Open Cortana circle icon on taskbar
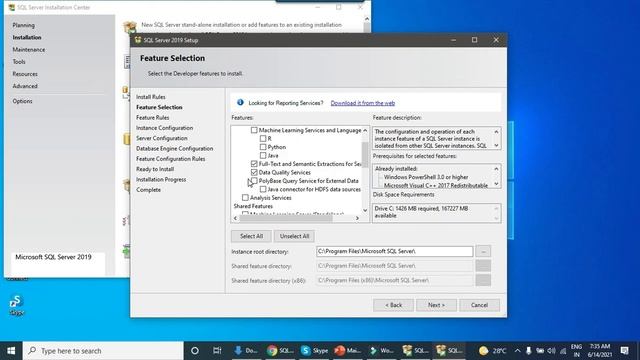The height and width of the screenshot is (360, 640). point(195,351)
